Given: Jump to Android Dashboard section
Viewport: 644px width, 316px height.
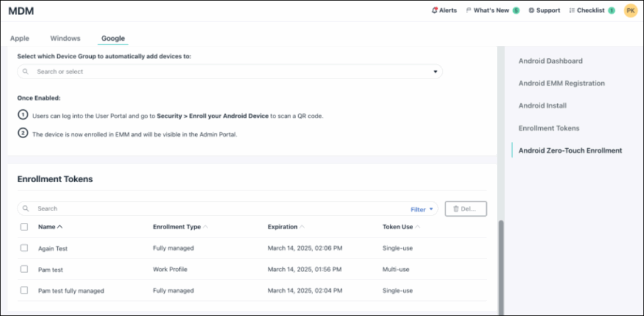Looking at the screenshot, I should pos(550,61).
